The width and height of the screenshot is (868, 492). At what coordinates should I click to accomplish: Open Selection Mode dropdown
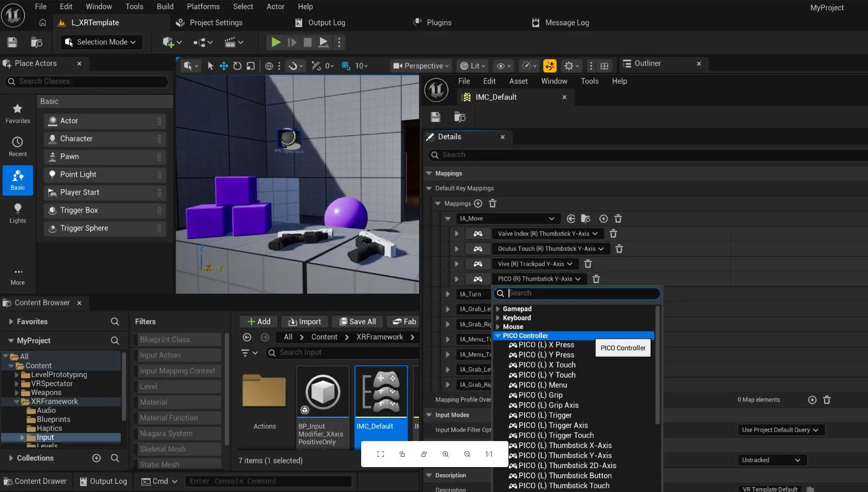click(x=101, y=42)
